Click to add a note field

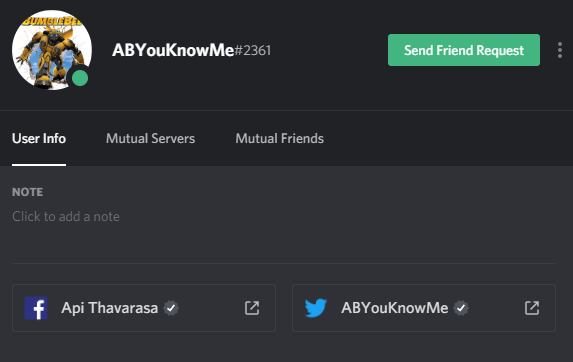(66, 217)
